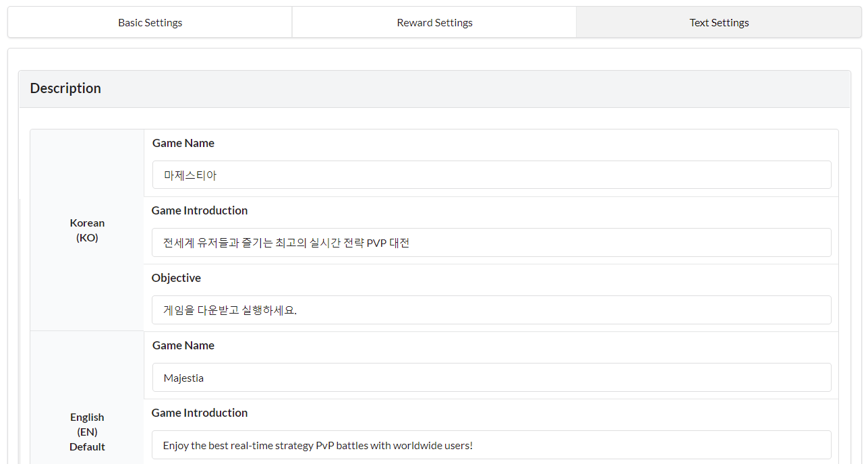
Task: Click the Game Name label above Majestia
Action: tap(183, 345)
